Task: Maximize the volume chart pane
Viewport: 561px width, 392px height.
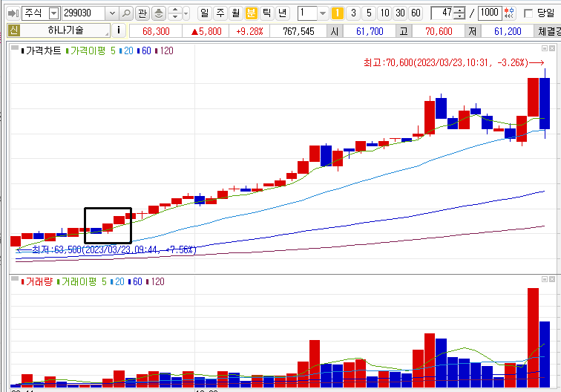Action: pyautogui.click(x=545, y=279)
